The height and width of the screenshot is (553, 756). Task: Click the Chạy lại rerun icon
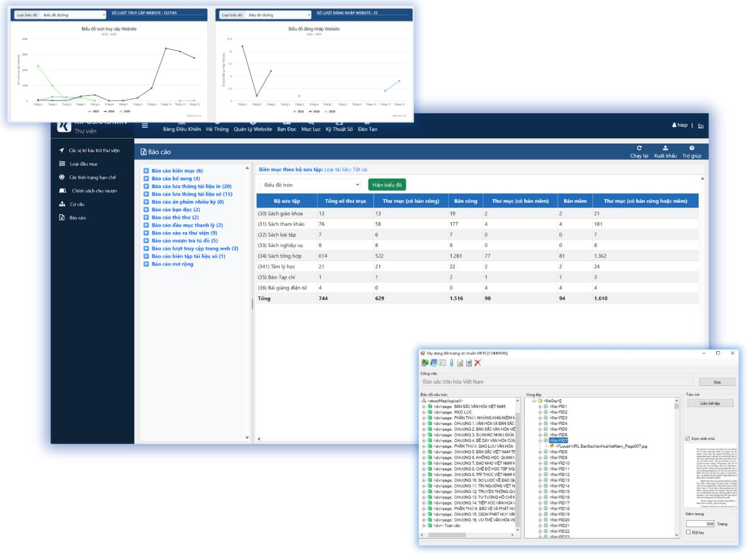click(x=639, y=148)
